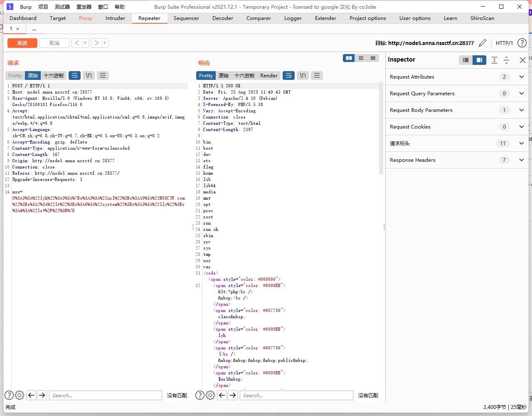
Task: Toggle non-printable \n characters in response
Action: (x=303, y=75)
